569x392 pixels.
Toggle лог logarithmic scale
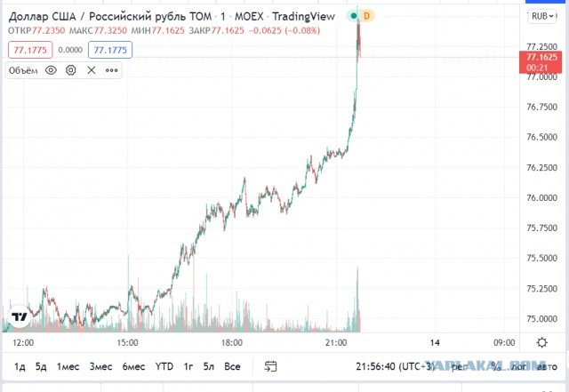click(518, 366)
